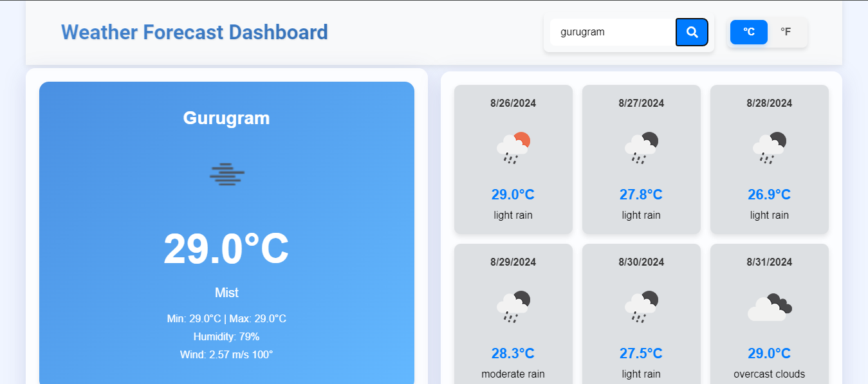Screen dimensions: 868x384
Task: Click the magnifier search icon button
Action: coord(692,32)
